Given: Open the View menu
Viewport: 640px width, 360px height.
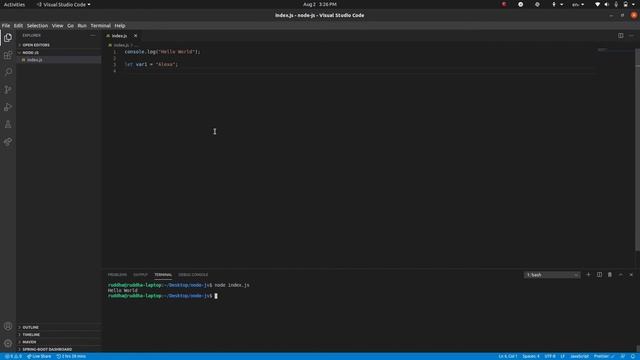Looking at the screenshot, I should point(57,26).
